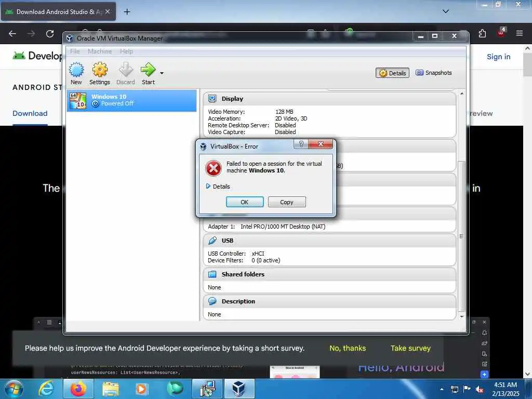532x399 pixels.
Task: Click the USB section header
Action: point(329,241)
